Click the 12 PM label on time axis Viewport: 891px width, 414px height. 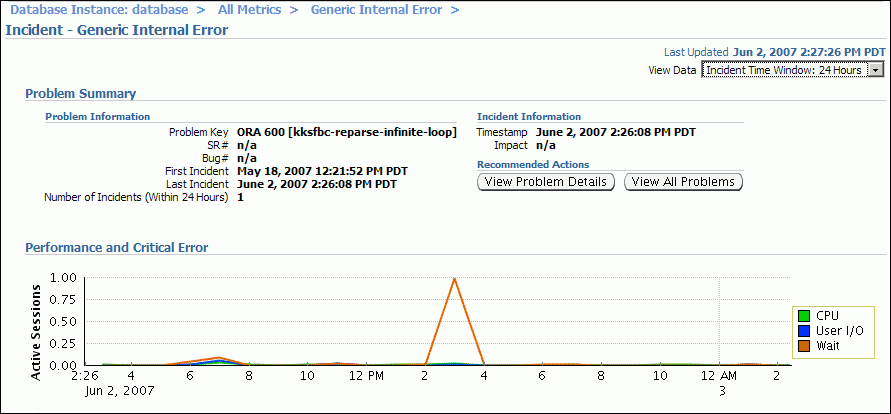point(367,376)
